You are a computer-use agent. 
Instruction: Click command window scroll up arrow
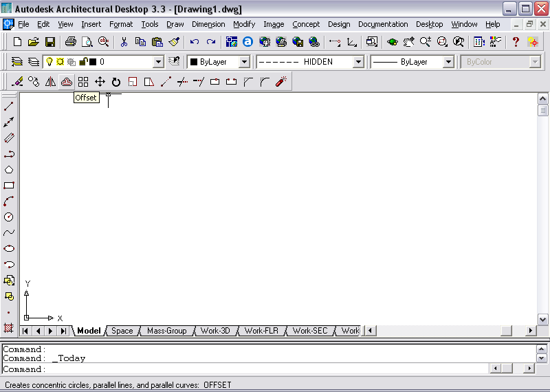[541, 349]
